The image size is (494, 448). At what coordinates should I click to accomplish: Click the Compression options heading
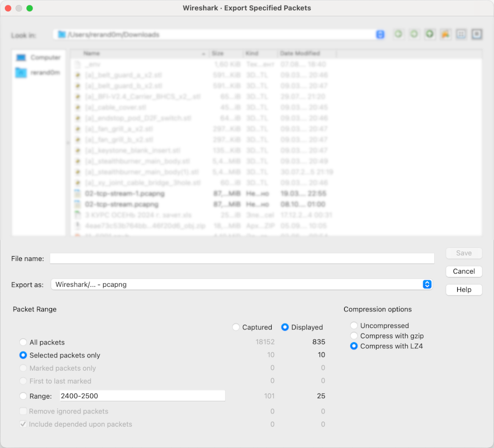click(x=378, y=309)
